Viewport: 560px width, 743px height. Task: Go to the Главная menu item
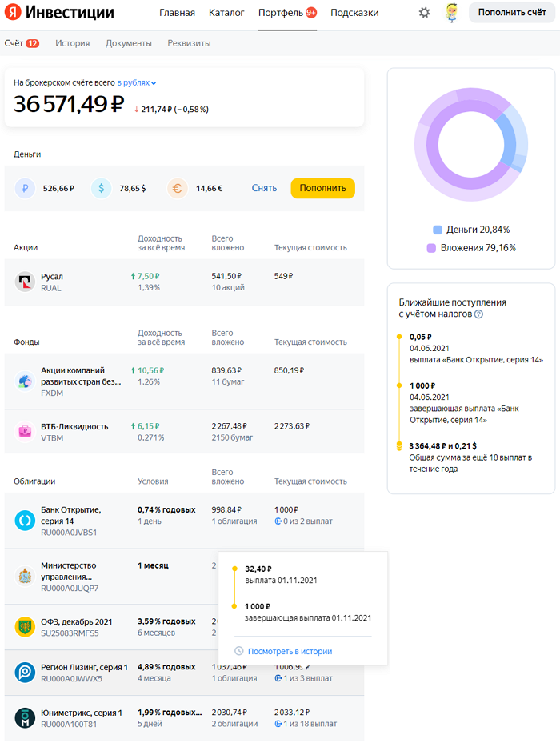point(177,13)
